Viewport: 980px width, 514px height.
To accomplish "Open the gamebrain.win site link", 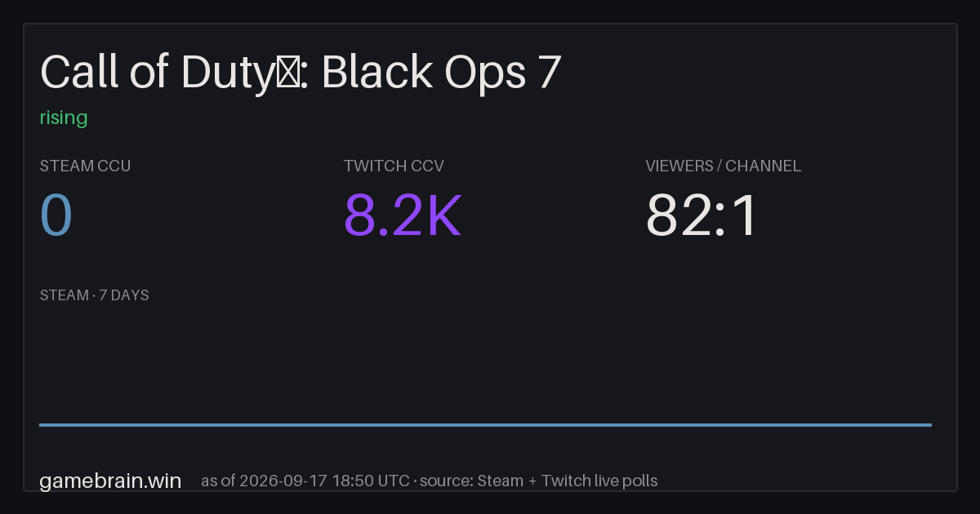I will click(110, 481).
